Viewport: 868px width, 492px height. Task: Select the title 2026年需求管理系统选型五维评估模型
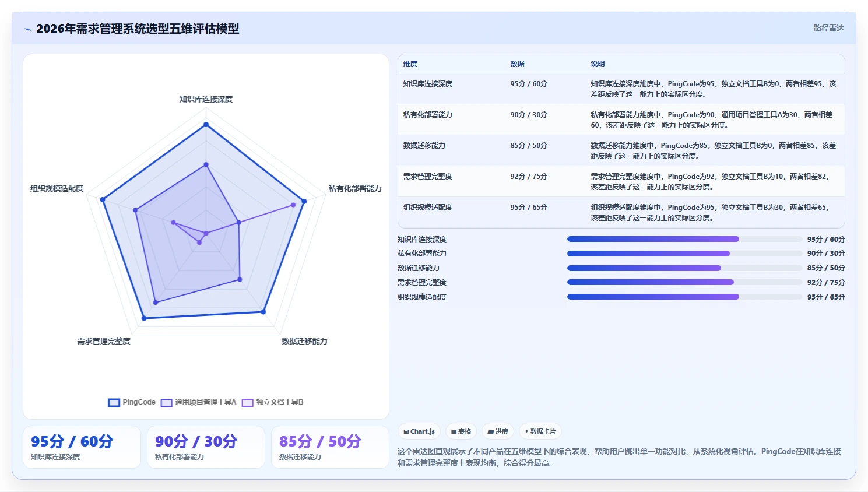tap(138, 29)
